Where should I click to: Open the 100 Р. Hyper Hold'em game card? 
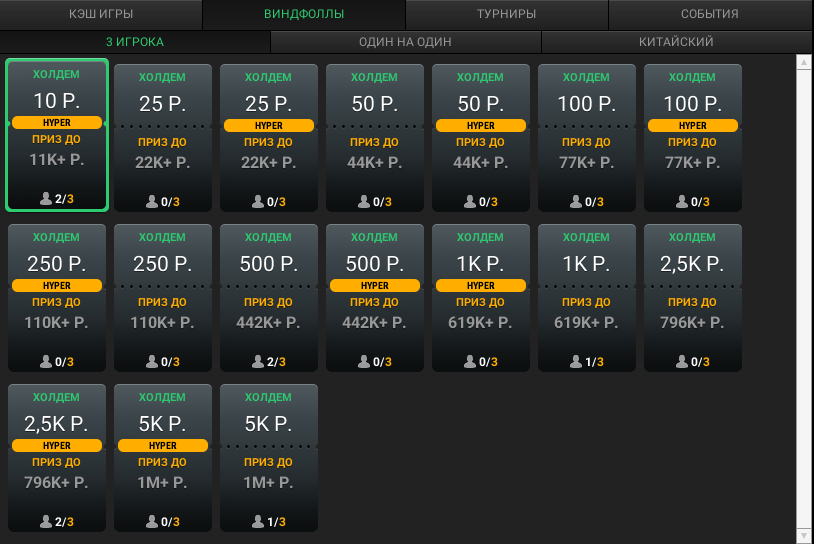point(693,137)
